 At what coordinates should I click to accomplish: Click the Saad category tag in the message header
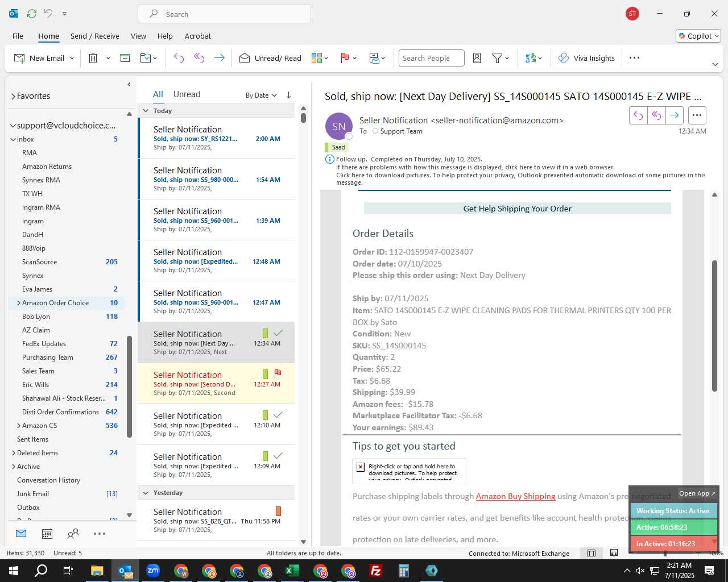[336, 147]
